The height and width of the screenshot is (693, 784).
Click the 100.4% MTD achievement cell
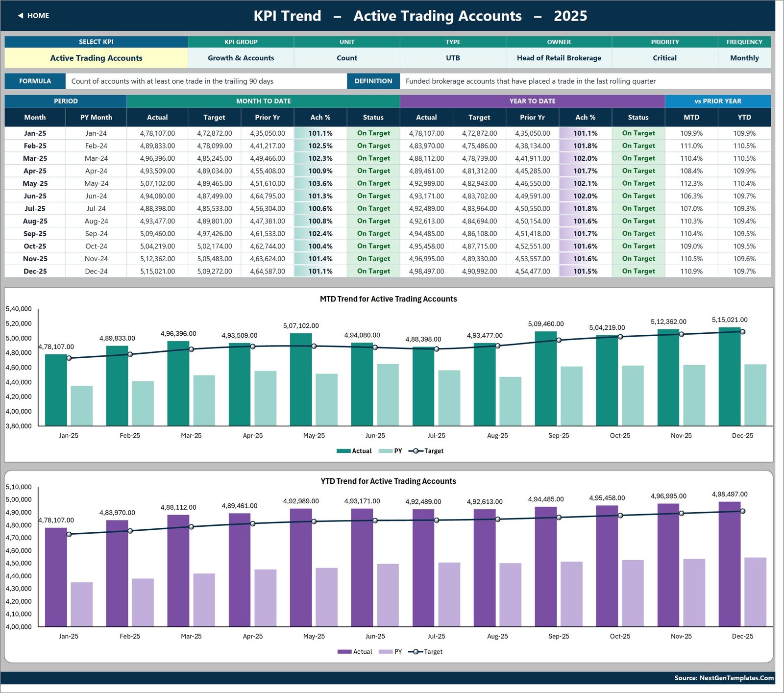[320, 246]
